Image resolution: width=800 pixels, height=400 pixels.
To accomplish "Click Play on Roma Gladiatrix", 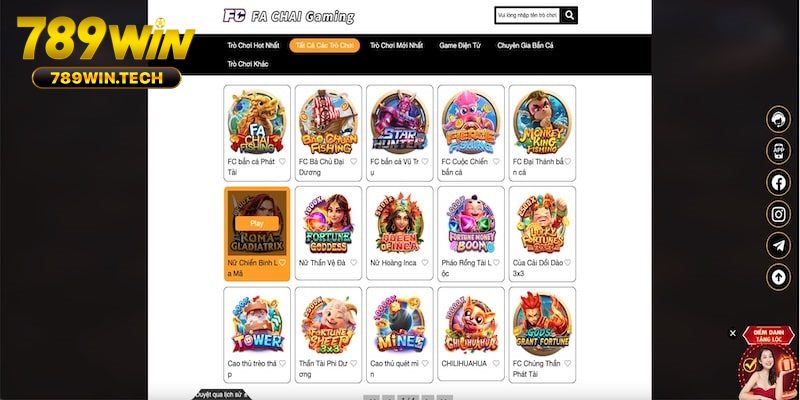I will click(x=257, y=223).
